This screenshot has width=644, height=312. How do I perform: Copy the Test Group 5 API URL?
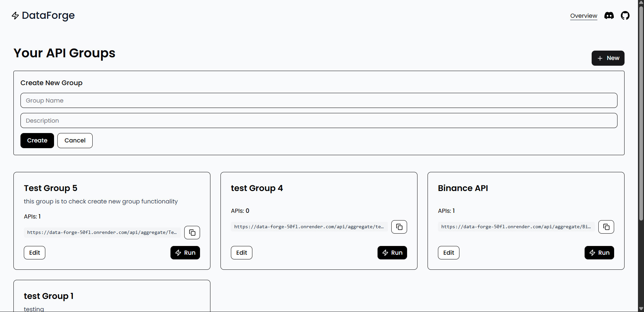coord(192,233)
